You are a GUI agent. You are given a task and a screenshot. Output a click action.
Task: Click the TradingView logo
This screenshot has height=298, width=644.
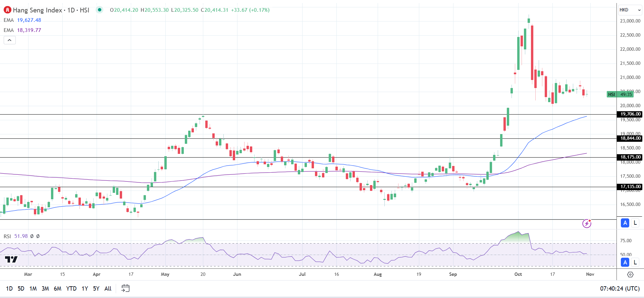pos(11,259)
